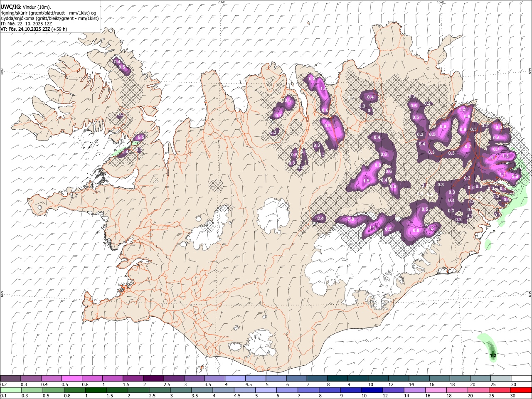Screen dimensions: 532x399
Task: Click the top-row legend swatch labeled 14
Action: [419, 378]
